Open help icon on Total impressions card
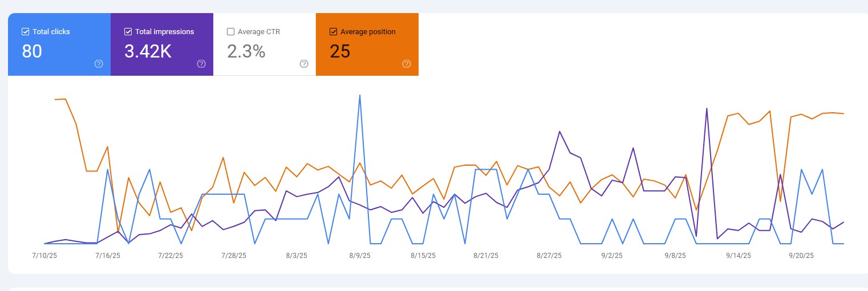 (x=201, y=64)
